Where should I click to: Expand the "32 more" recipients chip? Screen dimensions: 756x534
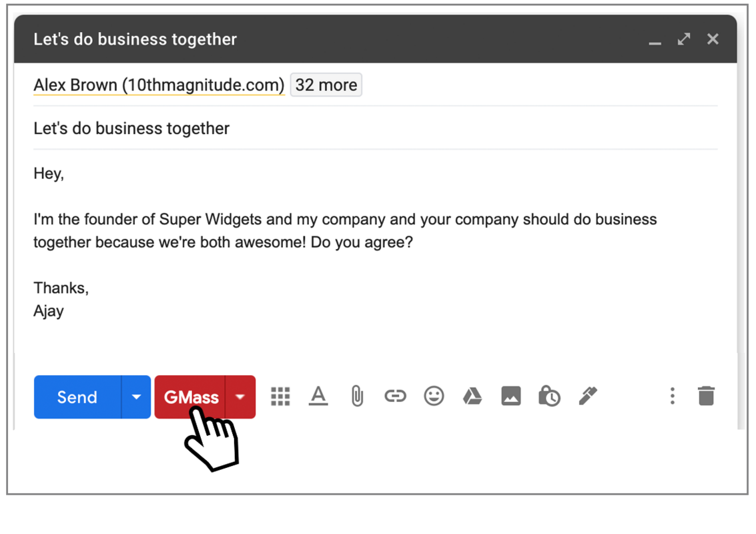coord(326,85)
